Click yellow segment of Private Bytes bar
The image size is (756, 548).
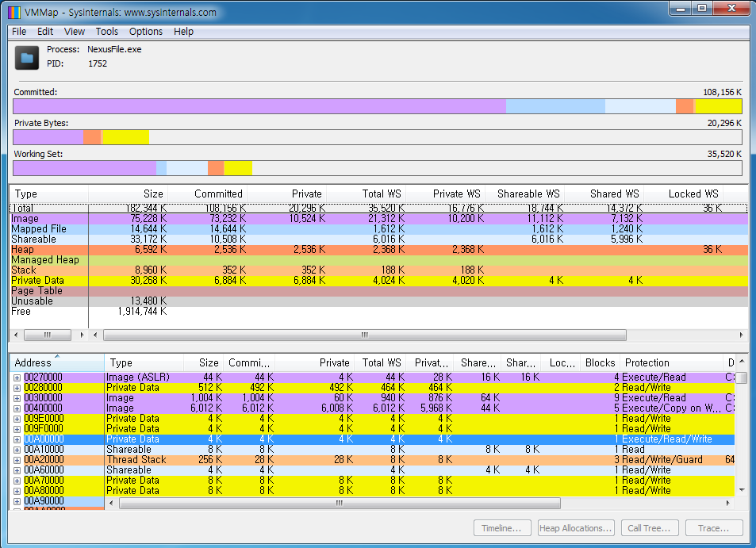pos(126,137)
